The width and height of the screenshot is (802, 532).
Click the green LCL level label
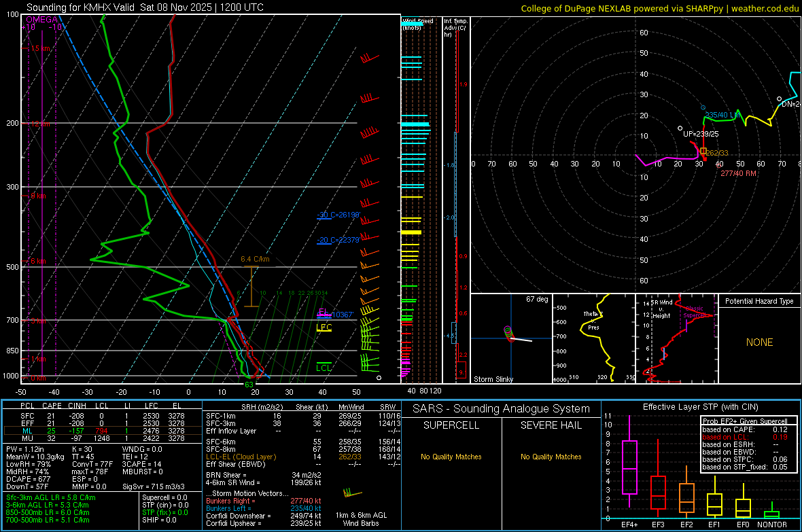324,368
